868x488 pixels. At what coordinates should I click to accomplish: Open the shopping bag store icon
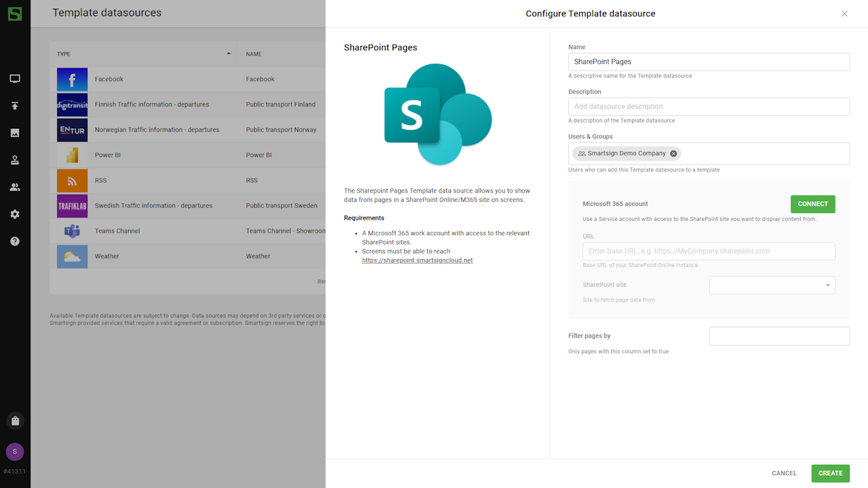click(15, 421)
